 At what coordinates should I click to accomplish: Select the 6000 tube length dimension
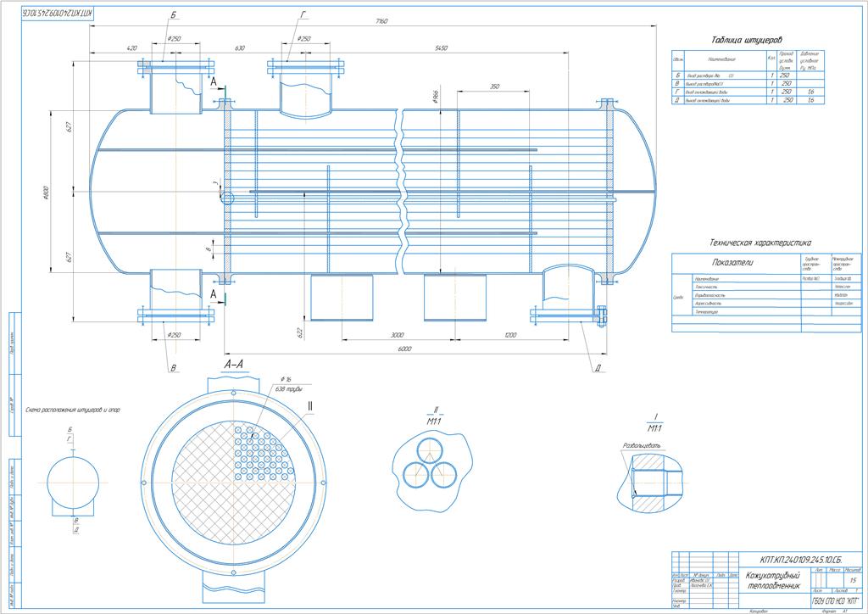(x=404, y=349)
